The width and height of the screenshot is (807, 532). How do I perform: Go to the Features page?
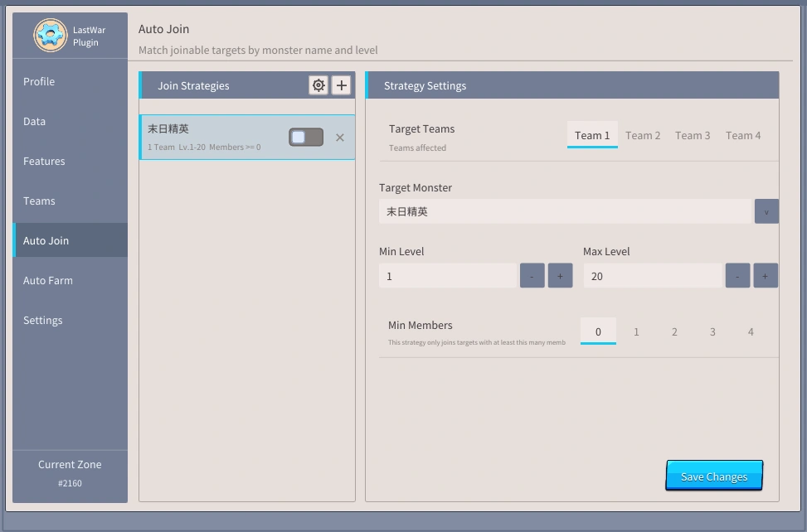click(70, 161)
